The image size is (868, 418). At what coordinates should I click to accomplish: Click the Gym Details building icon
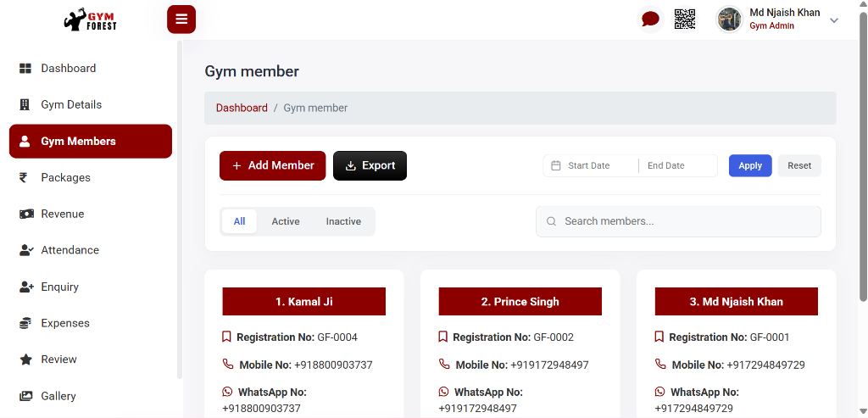point(25,104)
